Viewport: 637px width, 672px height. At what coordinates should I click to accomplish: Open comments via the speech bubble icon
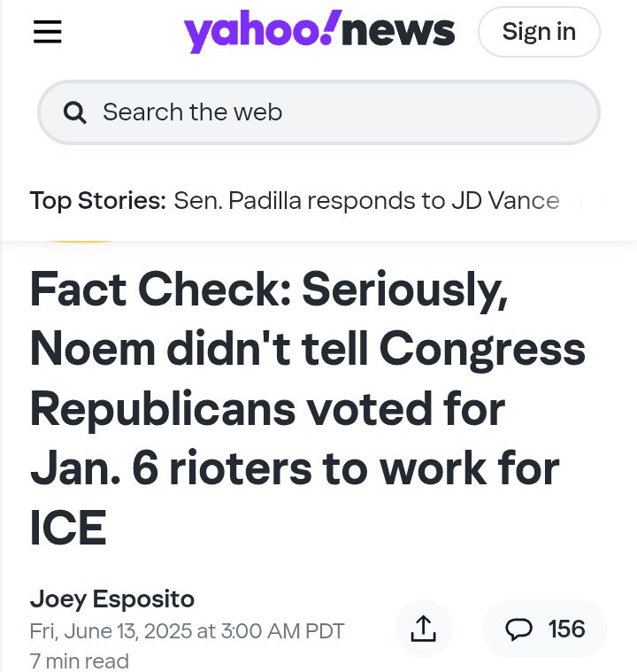pos(518,630)
